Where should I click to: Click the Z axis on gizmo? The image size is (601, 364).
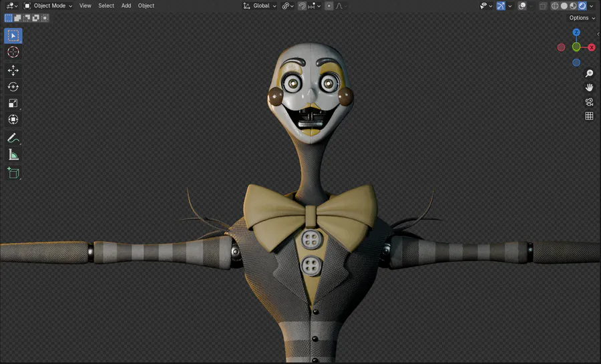click(576, 33)
